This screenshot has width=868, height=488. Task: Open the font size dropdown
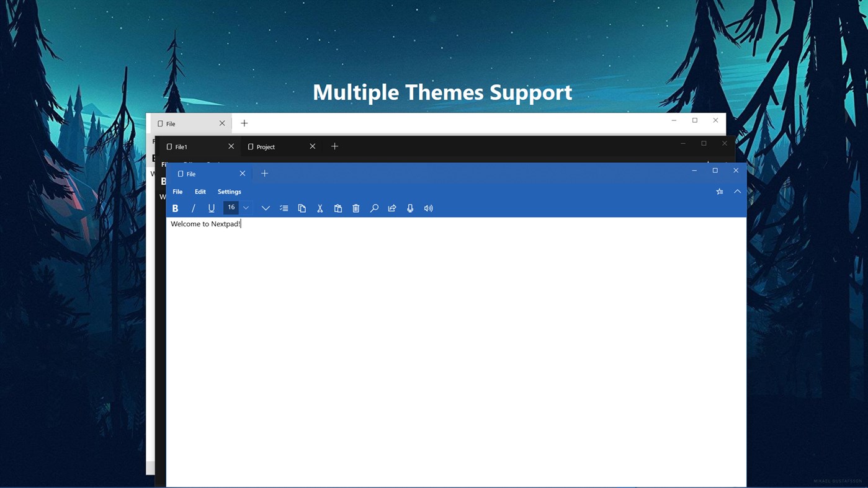[246, 208]
